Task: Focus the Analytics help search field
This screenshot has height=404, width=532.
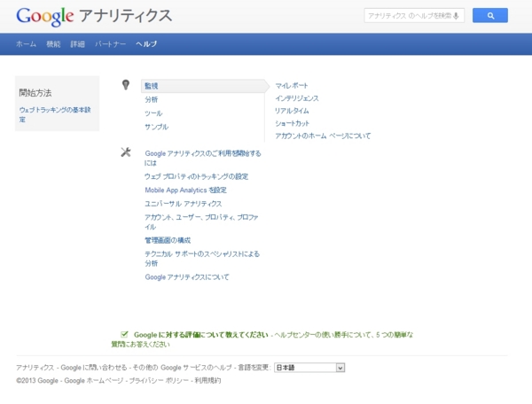Action: click(x=414, y=16)
